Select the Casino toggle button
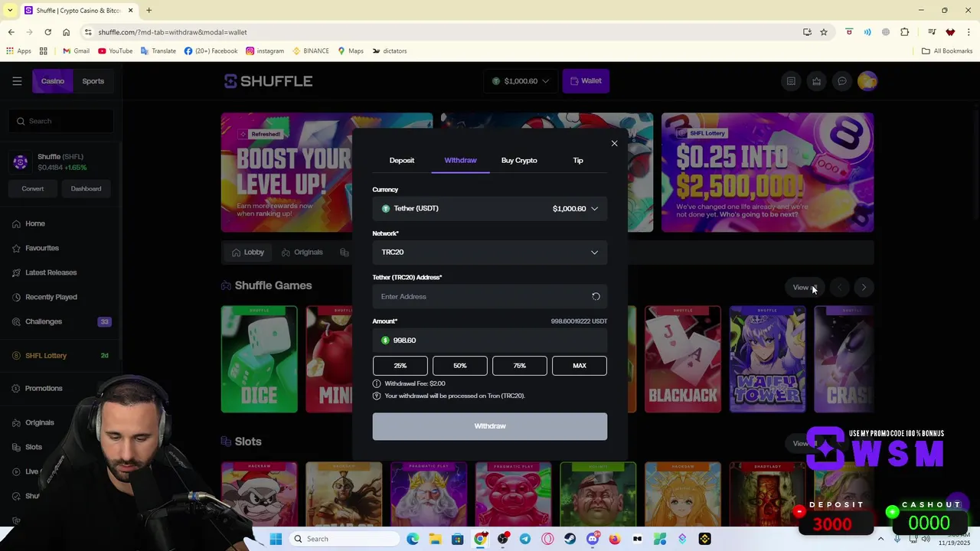The image size is (980, 551). pyautogui.click(x=53, y=81)
